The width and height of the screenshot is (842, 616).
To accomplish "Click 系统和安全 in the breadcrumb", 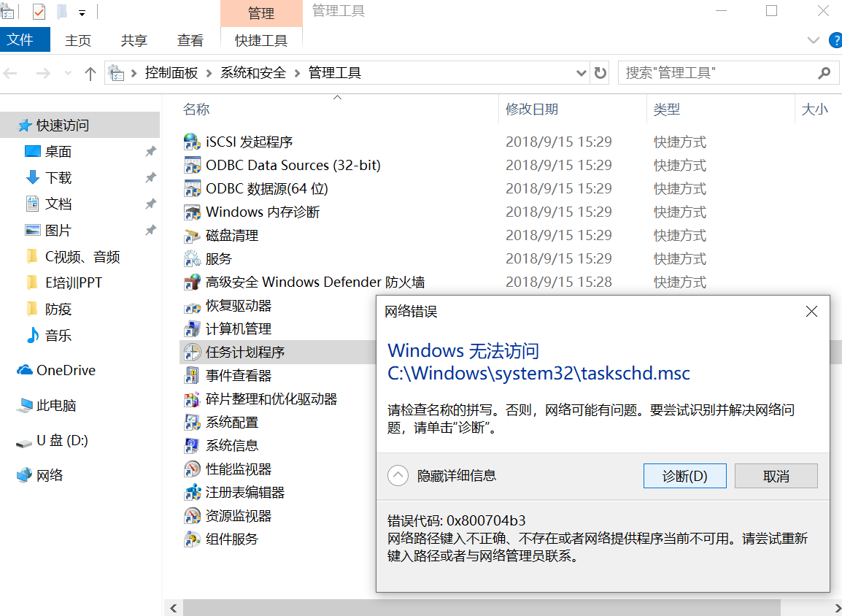I will [253, 73].
